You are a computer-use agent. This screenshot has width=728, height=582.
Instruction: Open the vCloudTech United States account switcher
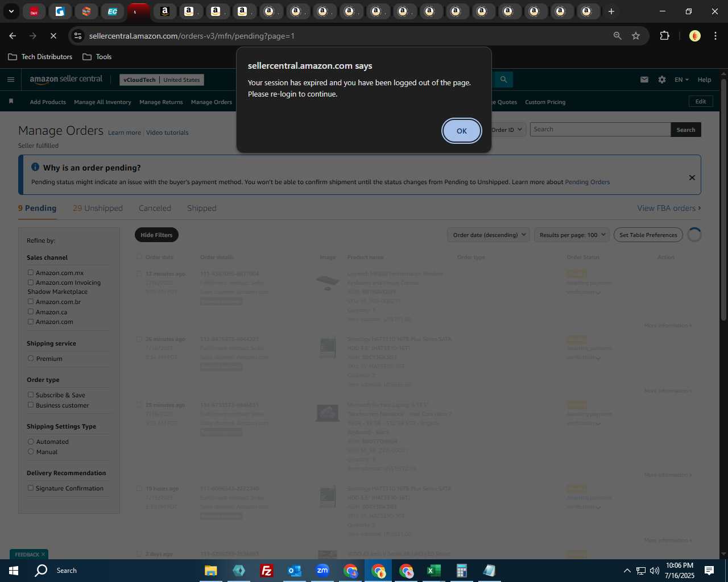click(162, 80)
